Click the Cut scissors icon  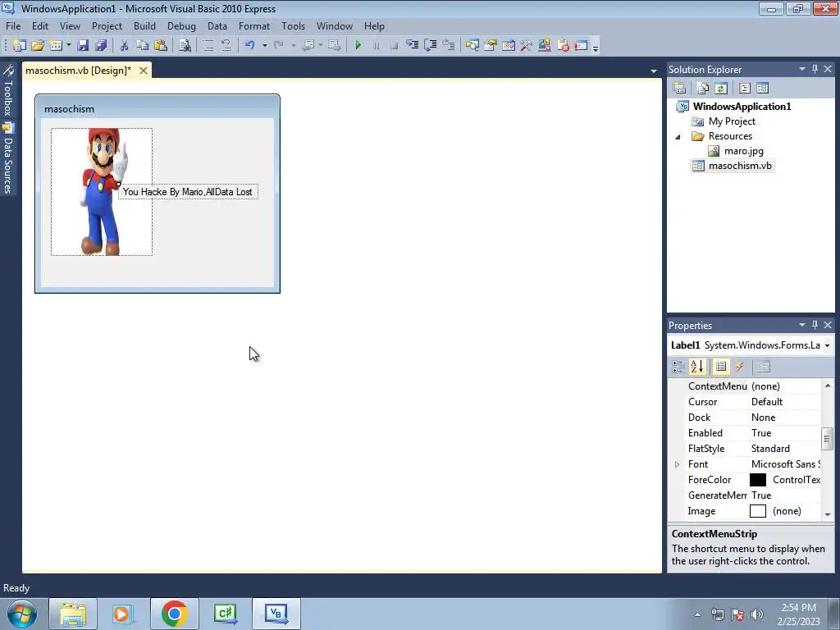[x=124, y=46]
